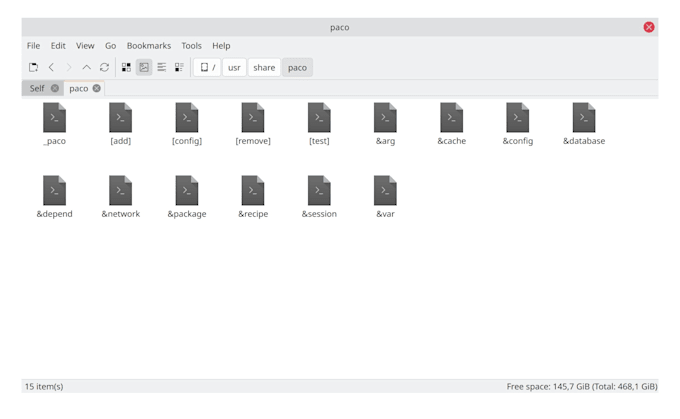Viewport: 680px width, 419px height.
Task: Close the paco window
Action: tap(649, 27)
